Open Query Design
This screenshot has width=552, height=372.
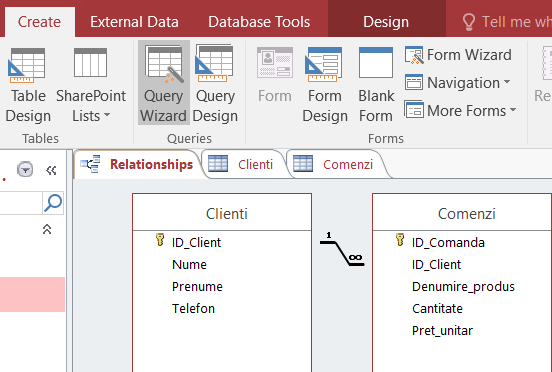(x=215, y=84)
